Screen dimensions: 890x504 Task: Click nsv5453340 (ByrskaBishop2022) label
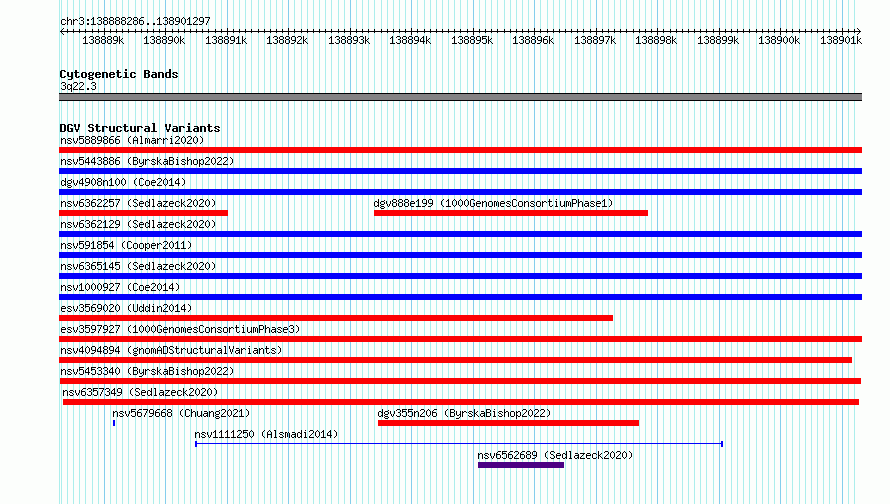coord(147,371)
